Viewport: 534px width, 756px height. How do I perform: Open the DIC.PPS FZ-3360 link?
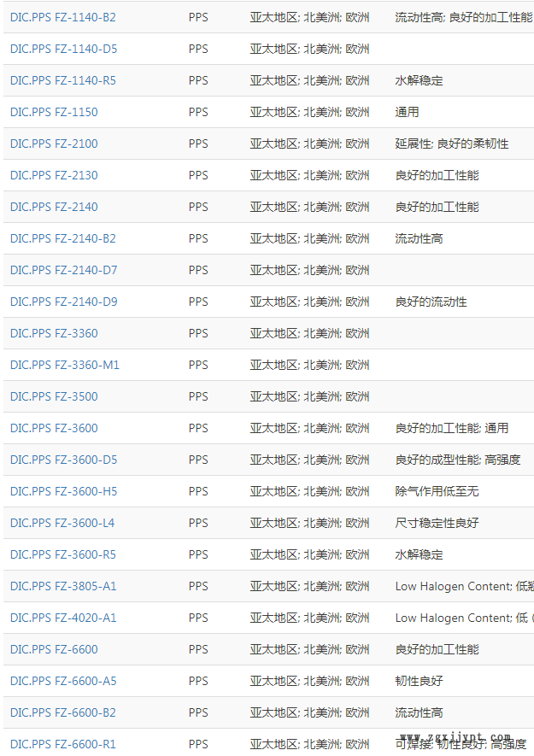pos(54,333)
